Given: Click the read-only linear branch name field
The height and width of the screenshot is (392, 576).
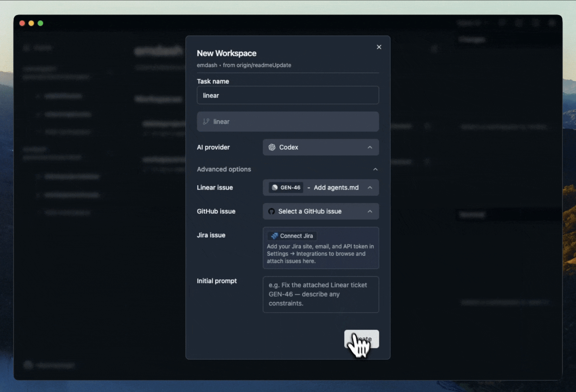Looking at the screenshot, I should [x=287, y=121].
